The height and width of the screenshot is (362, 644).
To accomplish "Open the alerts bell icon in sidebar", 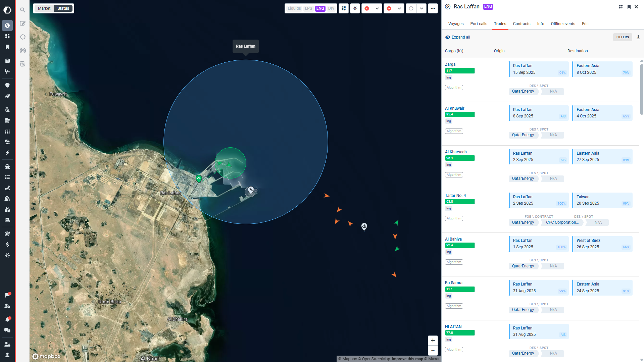I will (7, 319).
